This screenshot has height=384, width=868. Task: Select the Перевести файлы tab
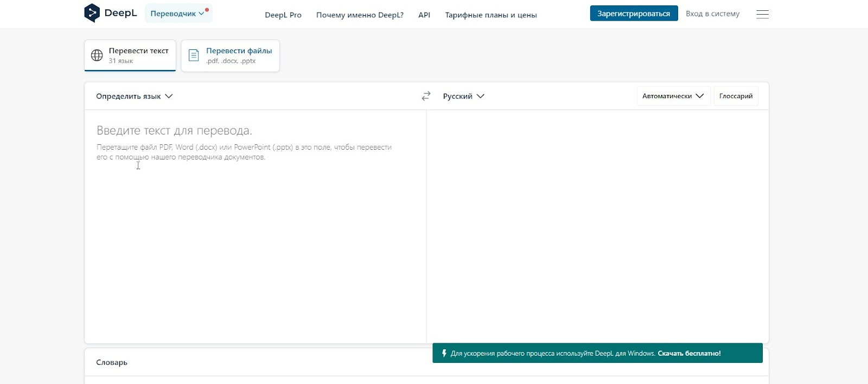tap(231, 55)
